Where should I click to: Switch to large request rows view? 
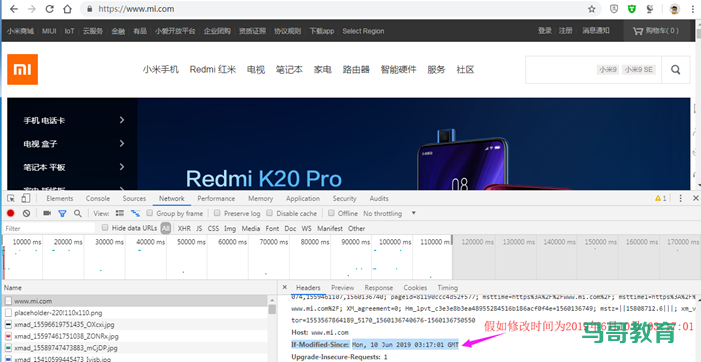point(120,213)
